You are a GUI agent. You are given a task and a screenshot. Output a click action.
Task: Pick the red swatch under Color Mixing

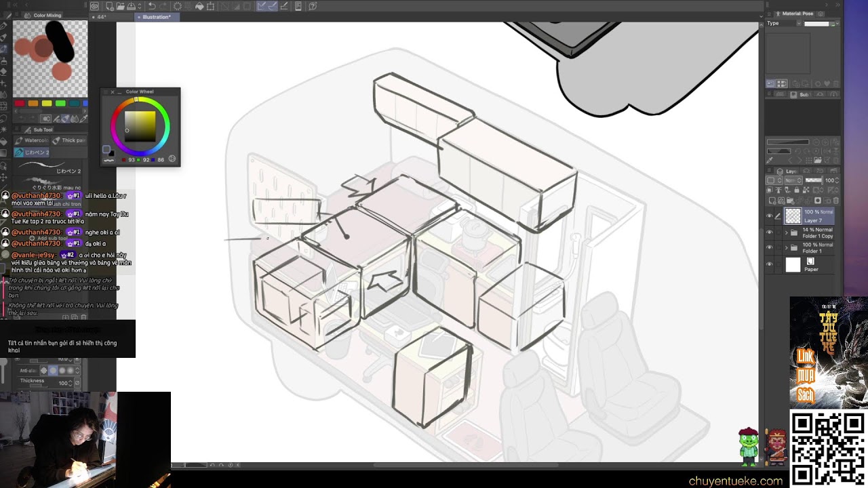coord(19,103)
